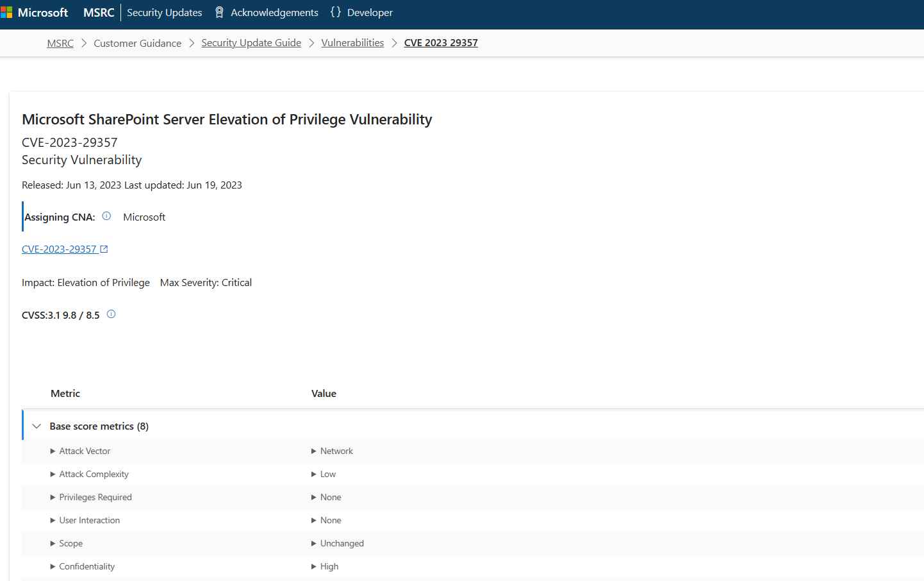Expand the Privileges Required metric row
The width and height of the screenshot is (924, 581).
pyautogui.click(x=91, y=497)
